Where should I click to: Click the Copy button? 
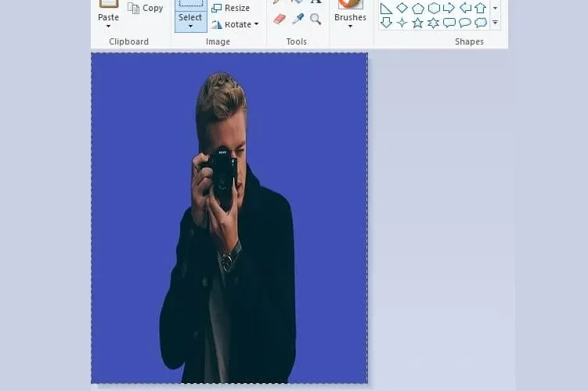click(x=146, y=8)
